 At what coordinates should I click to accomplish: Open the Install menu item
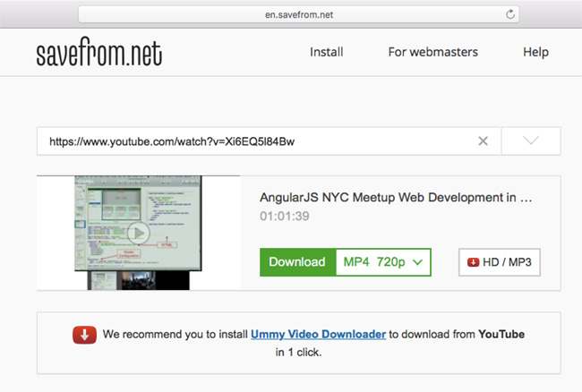pos(326,52)
